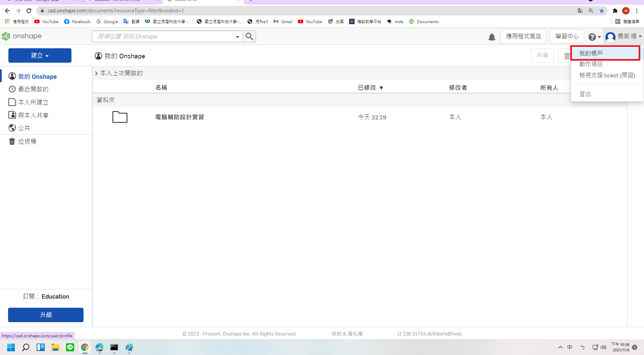The image size is (644, 355).
Task: Bookmark star icon in address bar
Action: (x=602, y=11)
